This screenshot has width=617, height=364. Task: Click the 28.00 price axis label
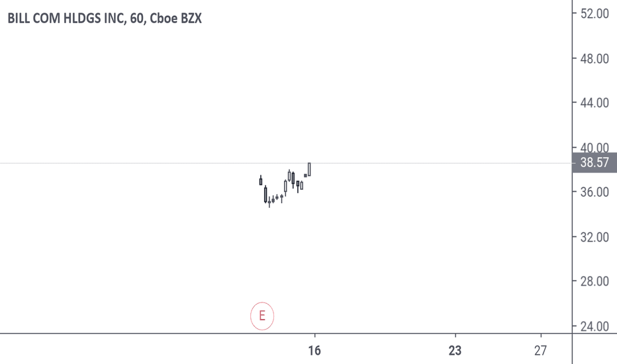pyautogui.click(x=594, y=281)
